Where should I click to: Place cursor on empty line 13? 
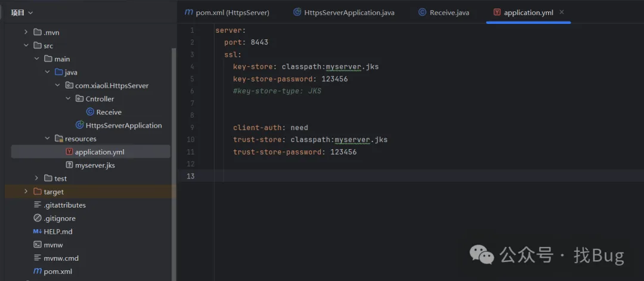(x=411, y=176)
